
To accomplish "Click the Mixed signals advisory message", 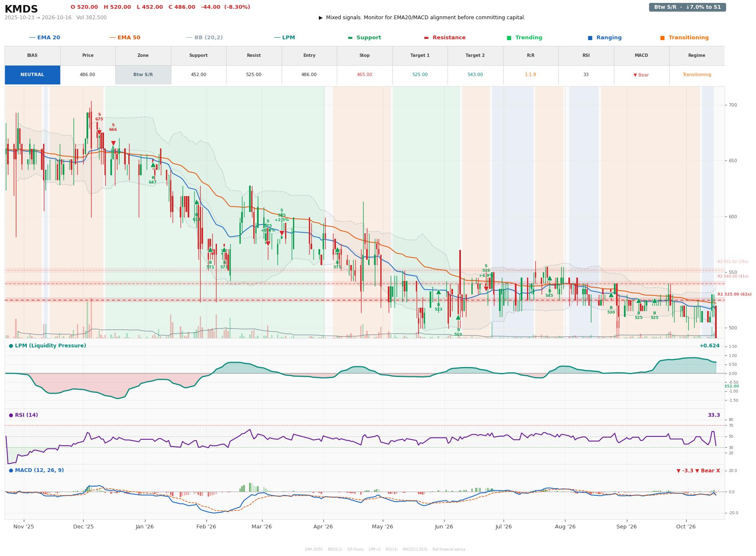I will 422,18.
